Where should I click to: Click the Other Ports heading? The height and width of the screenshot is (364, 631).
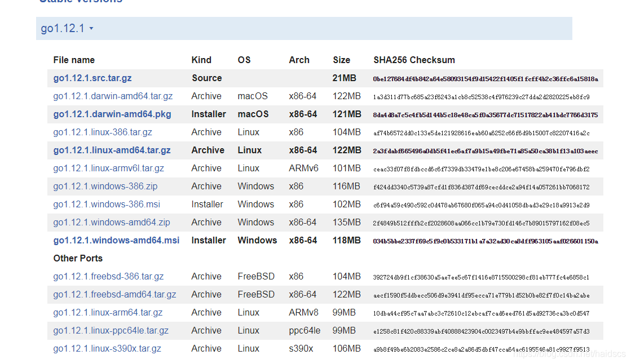(x=78, y=258)
